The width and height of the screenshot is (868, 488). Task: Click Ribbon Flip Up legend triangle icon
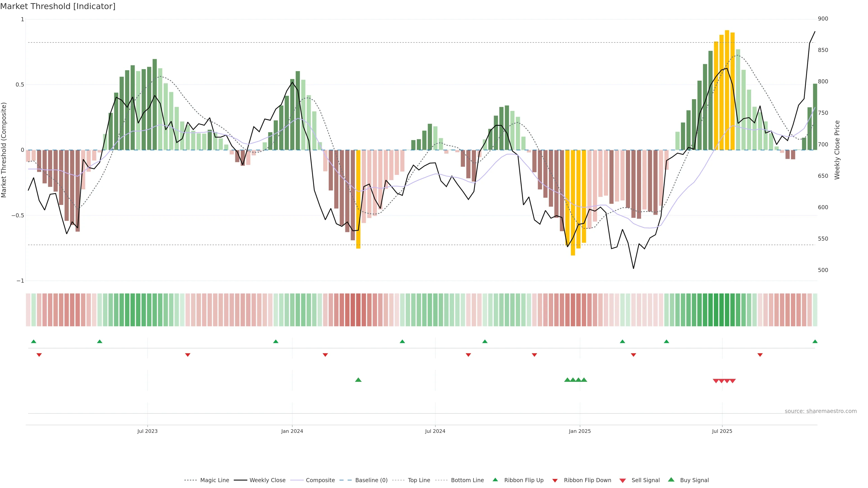click(495, 480)
